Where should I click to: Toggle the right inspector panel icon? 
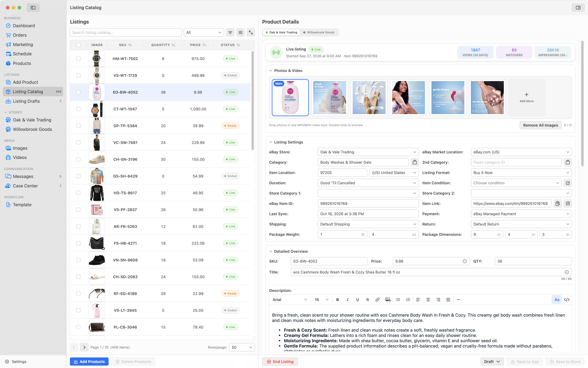tap(578, 8)
